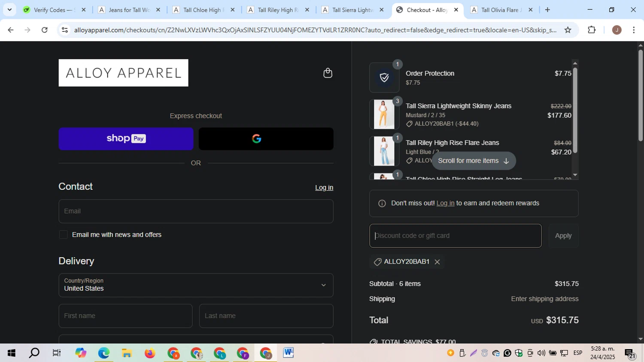
Task: Click the Discount code or gift card field
Action: click(456, 236)
